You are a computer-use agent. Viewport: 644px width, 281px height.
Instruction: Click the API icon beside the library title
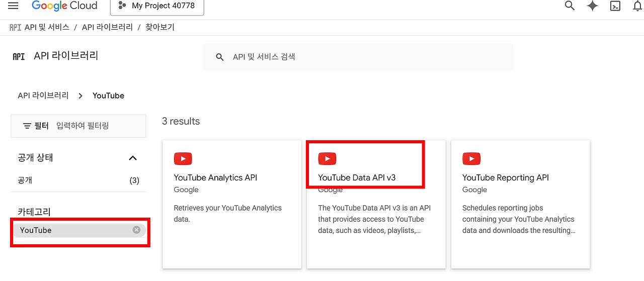pyautogui.click(x=19, y=56)
